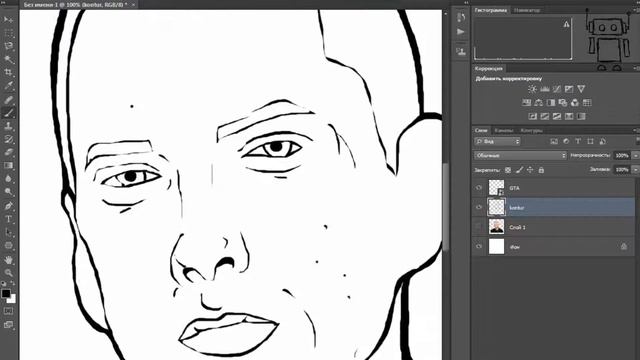Open the Layers panel flyout menu
640x360 pixels.
(636, 130)
